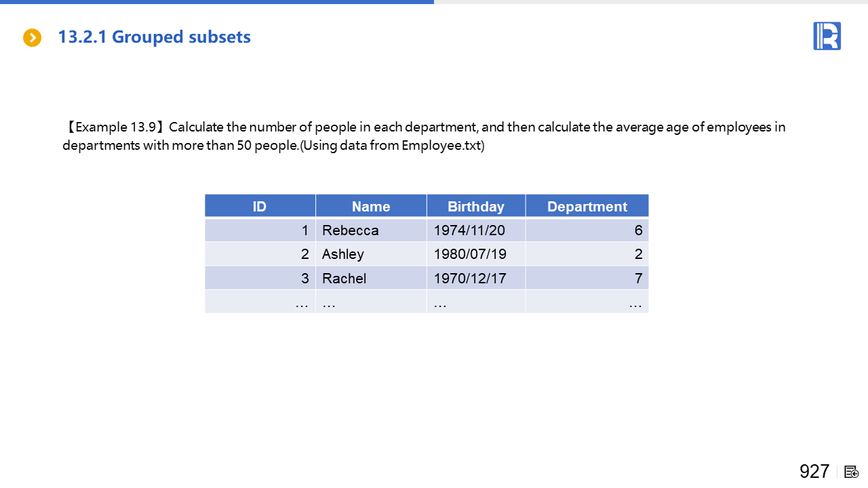Viewport: 868px width, 488px height.
Task: Click the Rebecca name cell
Action: (351, 230)
